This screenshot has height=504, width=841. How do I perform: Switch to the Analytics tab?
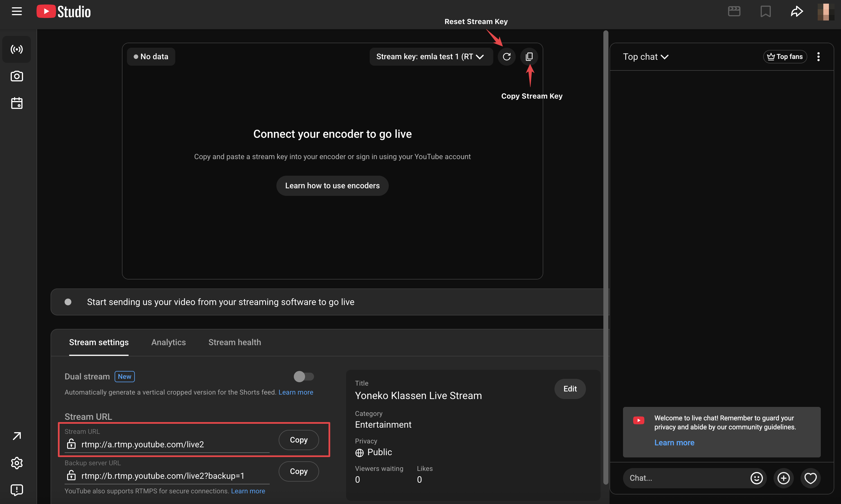point(168,342)
